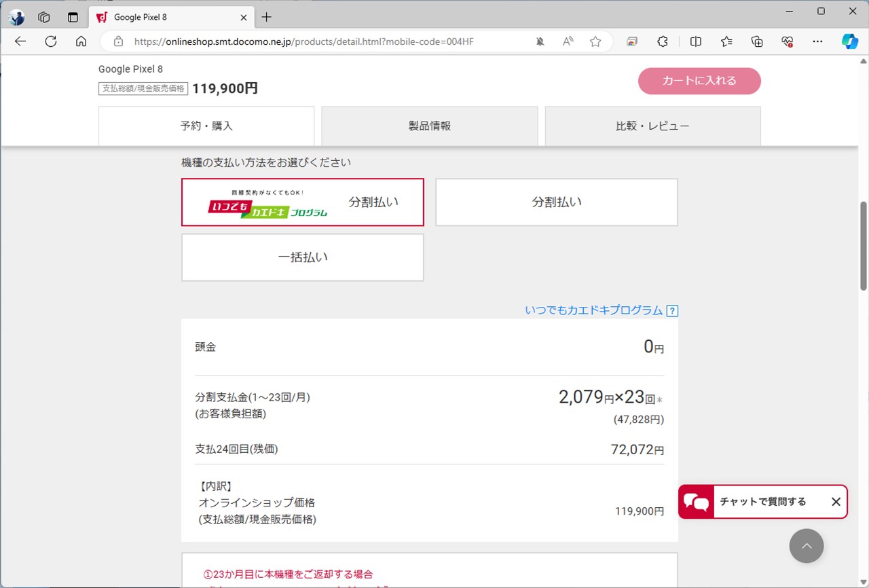Image resolution: width=869 pixels, height=588 pixels.
Task: Select the plain 分割払い payment option
Action: tap(557, 202)
